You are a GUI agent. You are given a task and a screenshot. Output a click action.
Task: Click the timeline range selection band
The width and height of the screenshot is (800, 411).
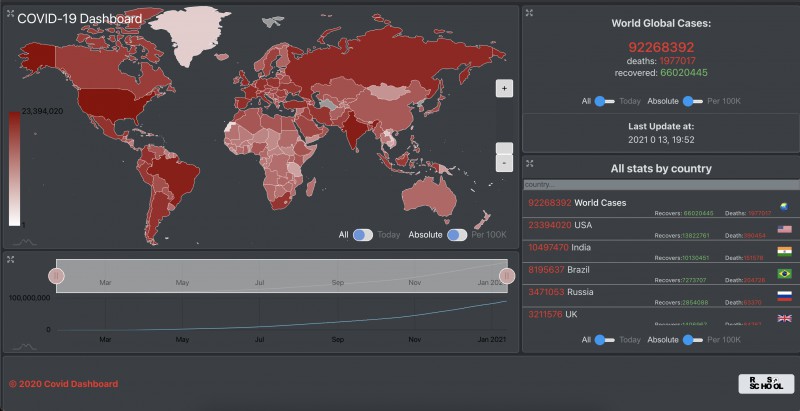point(282,276)
